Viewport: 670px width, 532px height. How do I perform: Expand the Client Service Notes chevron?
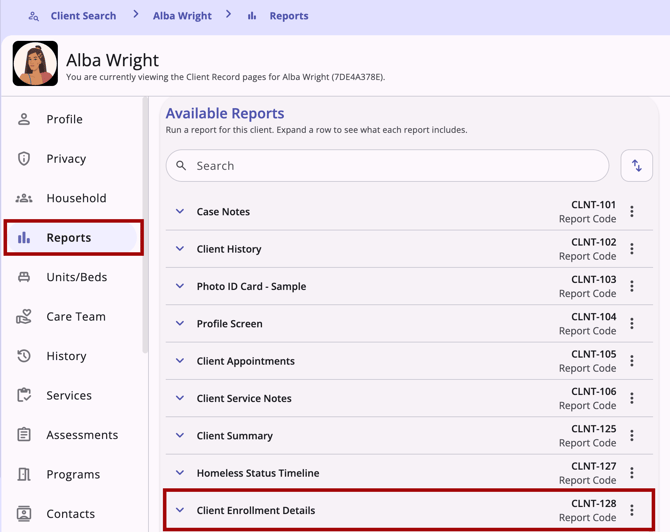(180, 398)
